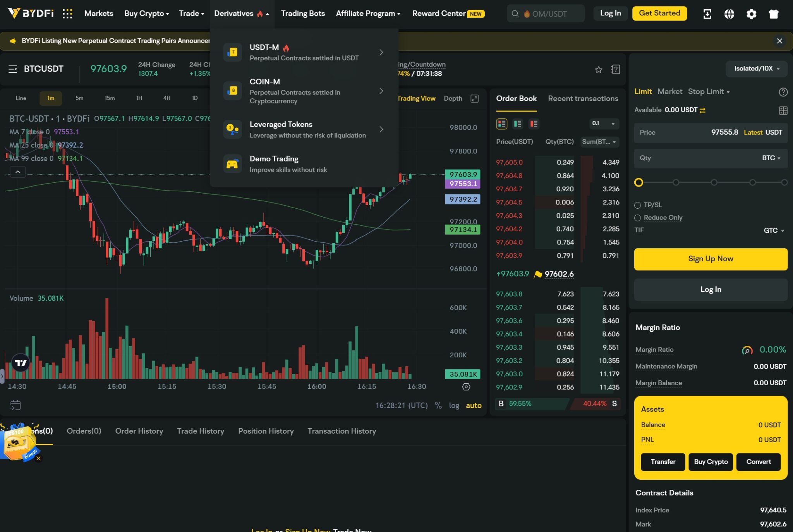
Task: Expand order book 0.1 depth precision dropdown
Action: [x=603, y=124]
